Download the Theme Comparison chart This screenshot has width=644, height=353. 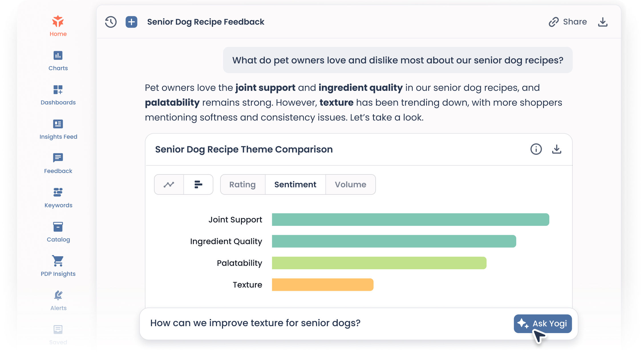pyautogui.click(x=556, y=149)
